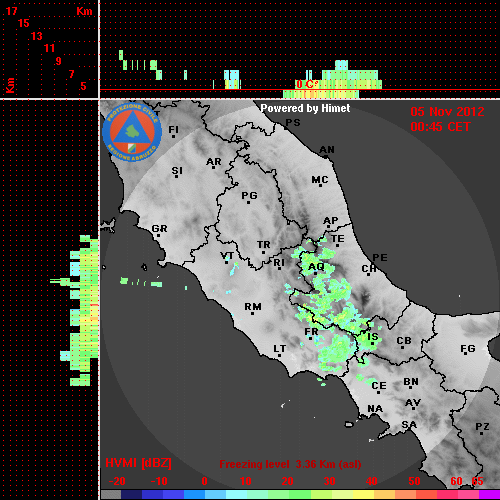Click the PE city label
The image size is (500, 500).
click(x=380, y=258)
